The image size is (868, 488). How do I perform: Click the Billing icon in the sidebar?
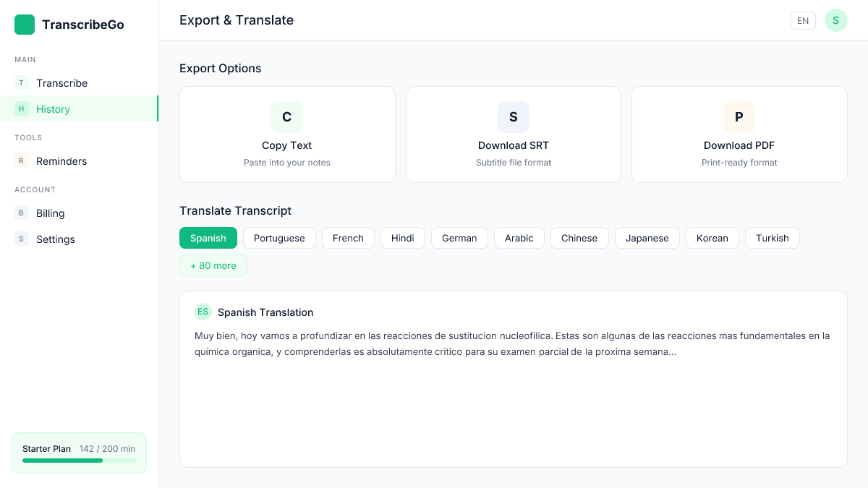pyautogui.click(x=21, y=213)
